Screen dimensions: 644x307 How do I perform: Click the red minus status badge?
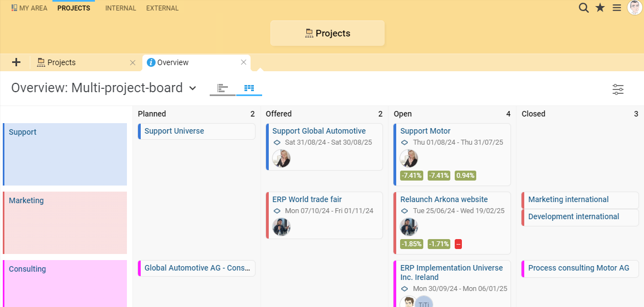(459, 244)
